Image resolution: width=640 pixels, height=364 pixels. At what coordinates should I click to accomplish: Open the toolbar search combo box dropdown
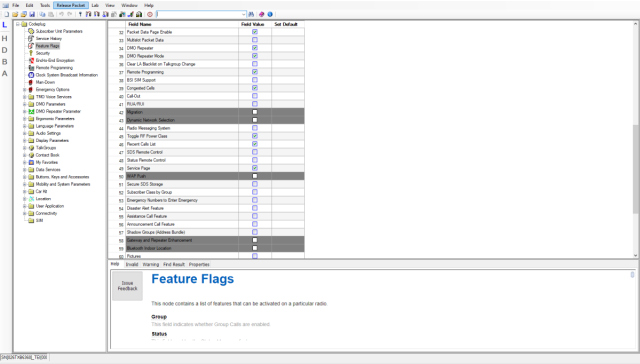tap(244, 14)
